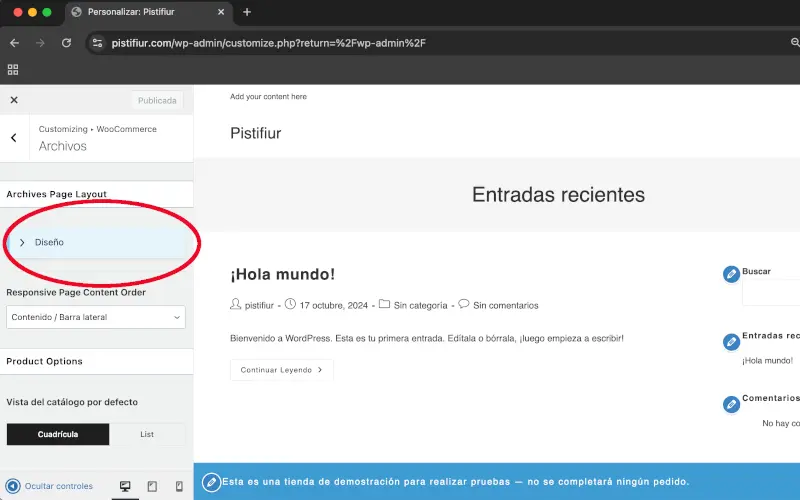Collapse controls with the circular arrow icon
This screenshot has height=500, width=800.
(13, 486)
